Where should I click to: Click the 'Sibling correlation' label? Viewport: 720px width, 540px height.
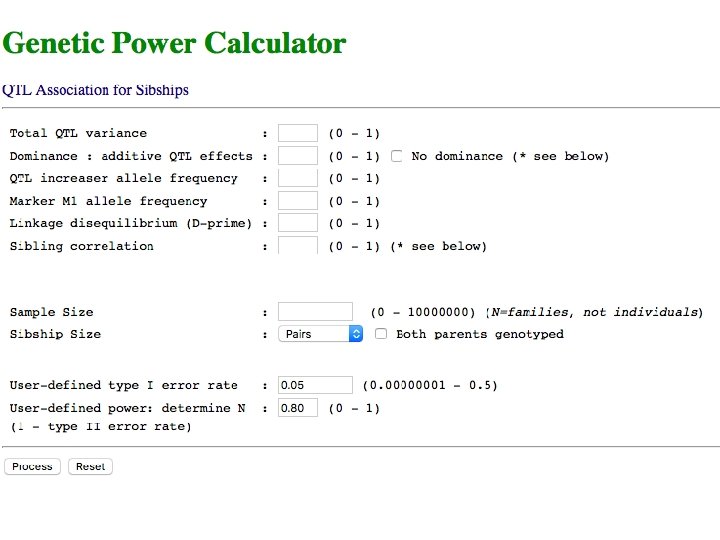82,246
